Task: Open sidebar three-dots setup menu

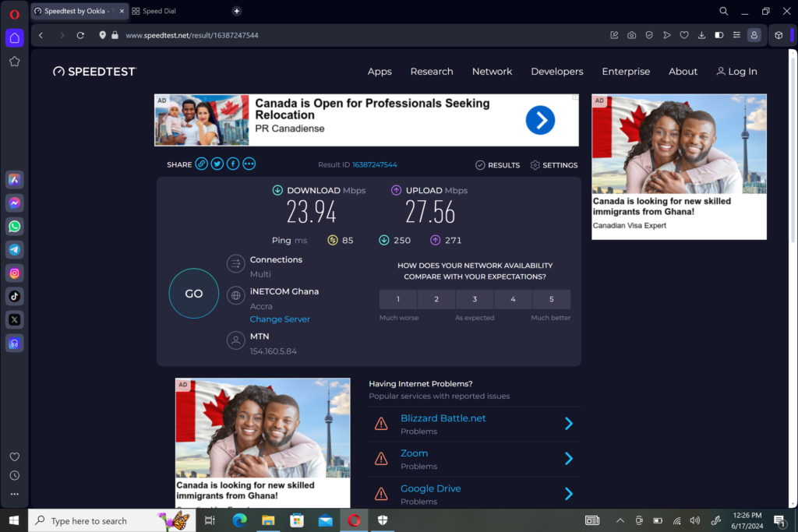Action: click(x=14, y=494)
